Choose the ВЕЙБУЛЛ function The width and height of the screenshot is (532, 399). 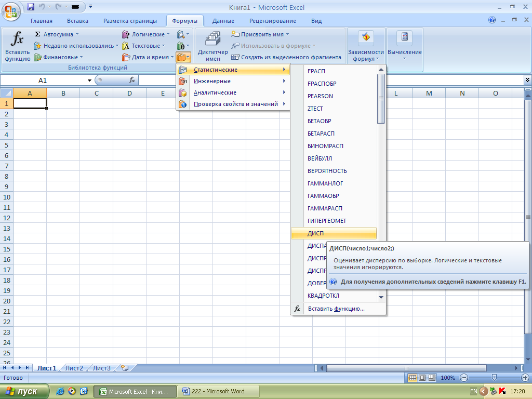[334, 158]
